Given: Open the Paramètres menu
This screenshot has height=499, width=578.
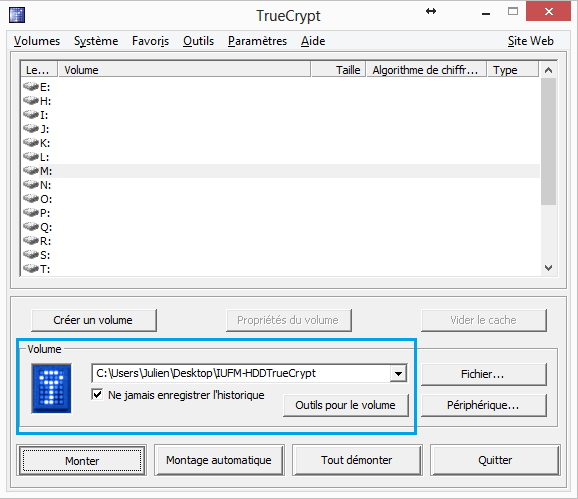Looking at the screenshot, I should pyautogui.click(x=257, y=41).
